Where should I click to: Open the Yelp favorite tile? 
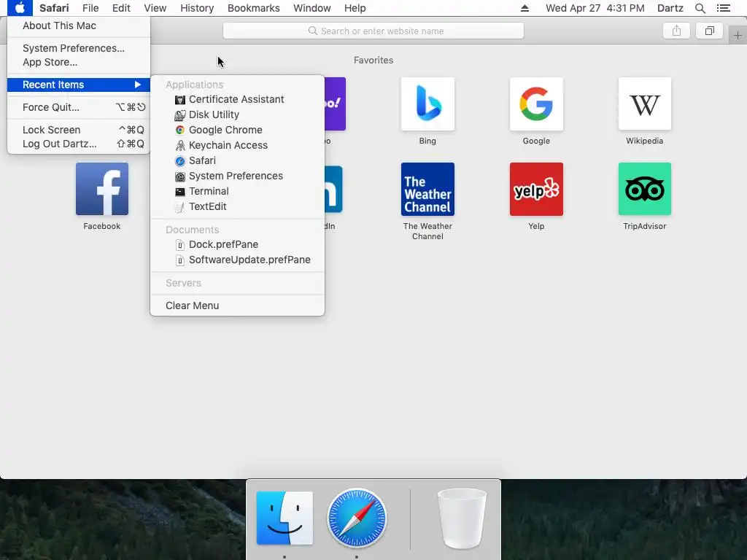click(536, 189)
